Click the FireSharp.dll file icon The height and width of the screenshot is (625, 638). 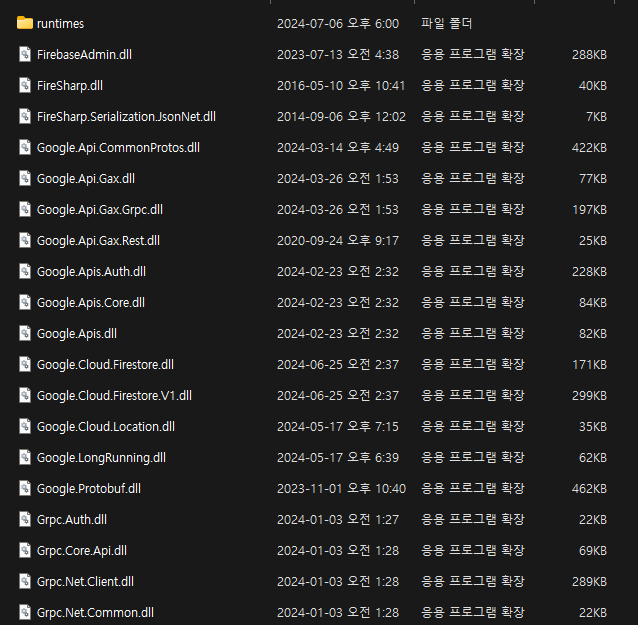pyautogui.click(x=25, y=85)
